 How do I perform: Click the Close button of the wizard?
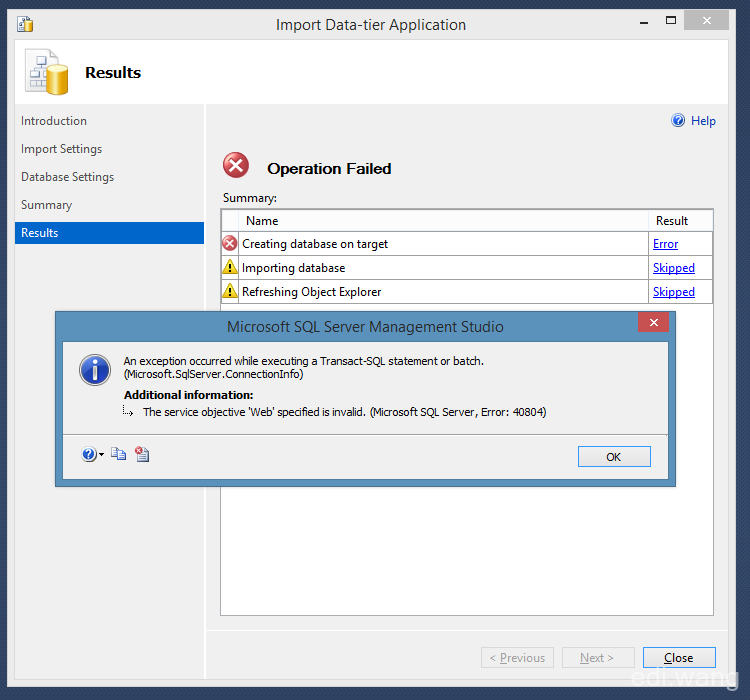(679, 658)
